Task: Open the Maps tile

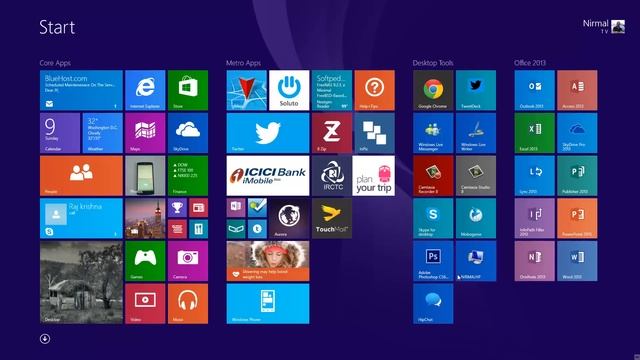Action: (x=145, y=133)
